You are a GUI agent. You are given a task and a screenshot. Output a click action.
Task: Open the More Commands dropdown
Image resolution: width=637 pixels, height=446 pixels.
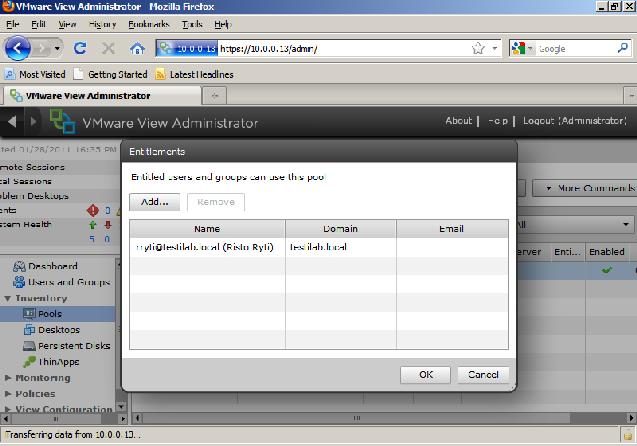point(585,188)
